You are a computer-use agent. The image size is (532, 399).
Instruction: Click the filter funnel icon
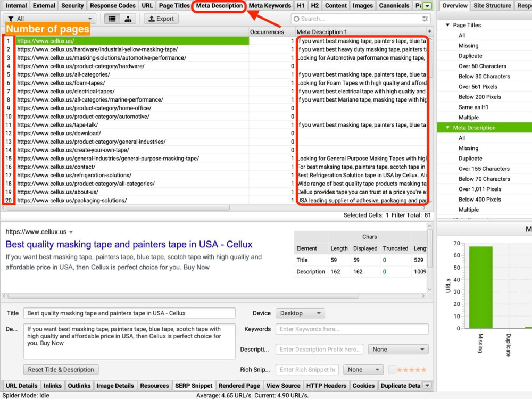click(x=11, y=19)
